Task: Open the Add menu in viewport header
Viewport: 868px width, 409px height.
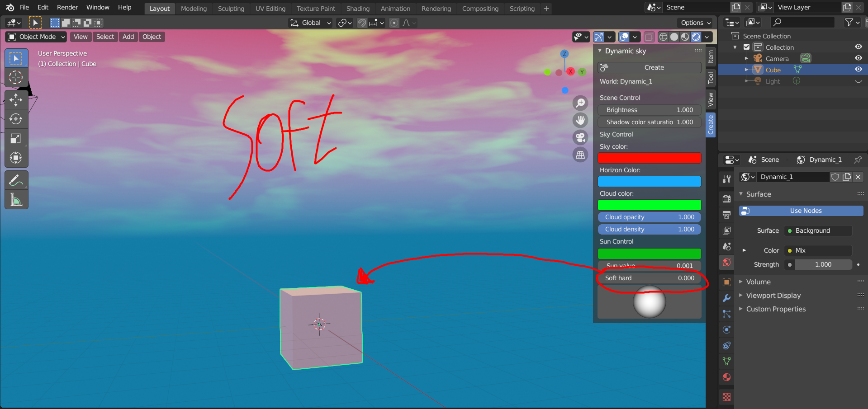Action: pos(128,37)
